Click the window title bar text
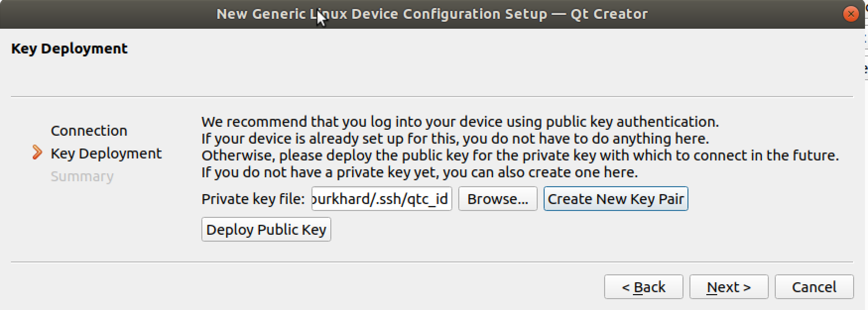 pos(432,14)
